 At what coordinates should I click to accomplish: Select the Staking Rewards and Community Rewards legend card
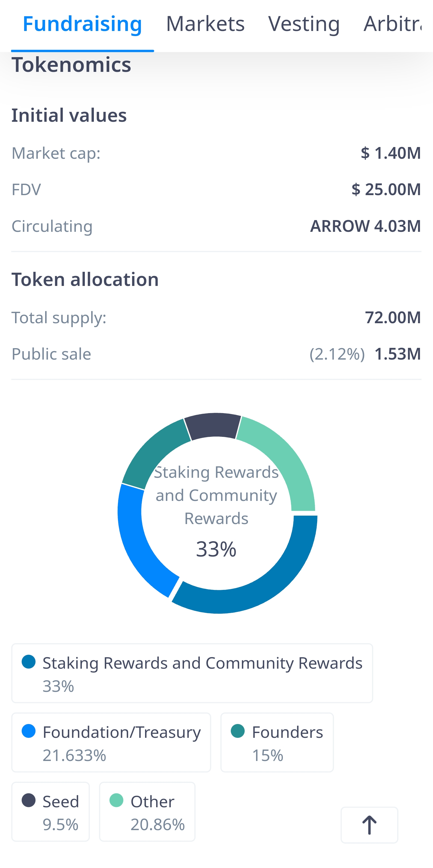coord(192,673)
